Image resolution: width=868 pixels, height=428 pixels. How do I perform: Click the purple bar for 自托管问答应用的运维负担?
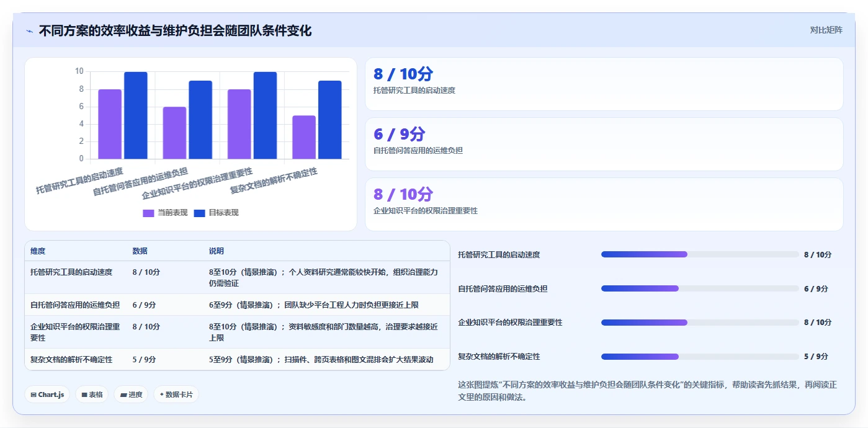174,133
